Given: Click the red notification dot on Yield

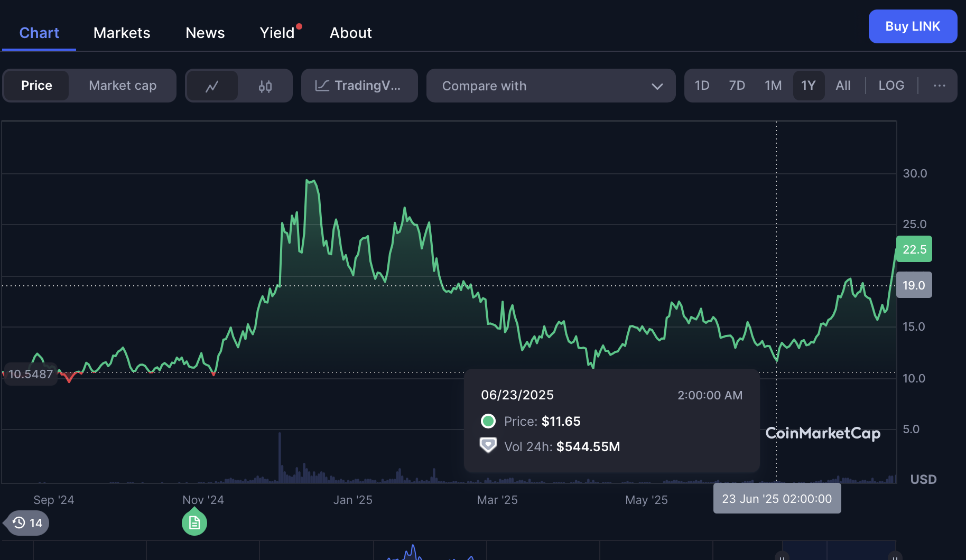Looking at the screenshot, I should pos(299,26).
